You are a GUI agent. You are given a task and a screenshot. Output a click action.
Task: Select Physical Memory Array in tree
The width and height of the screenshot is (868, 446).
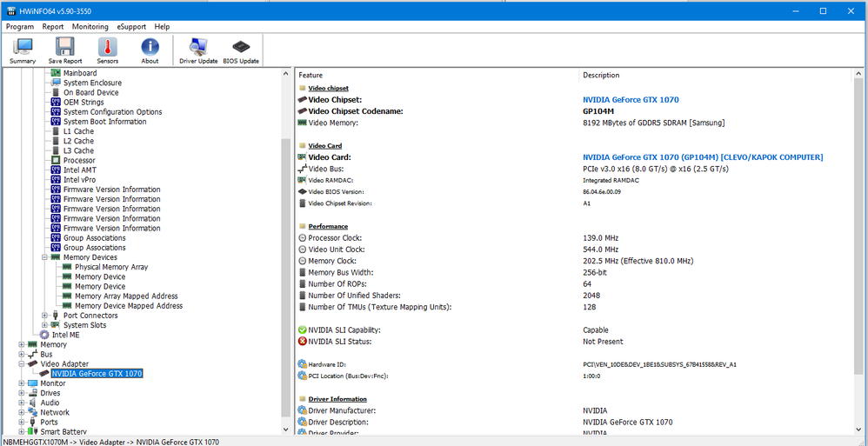click(110, 267)
